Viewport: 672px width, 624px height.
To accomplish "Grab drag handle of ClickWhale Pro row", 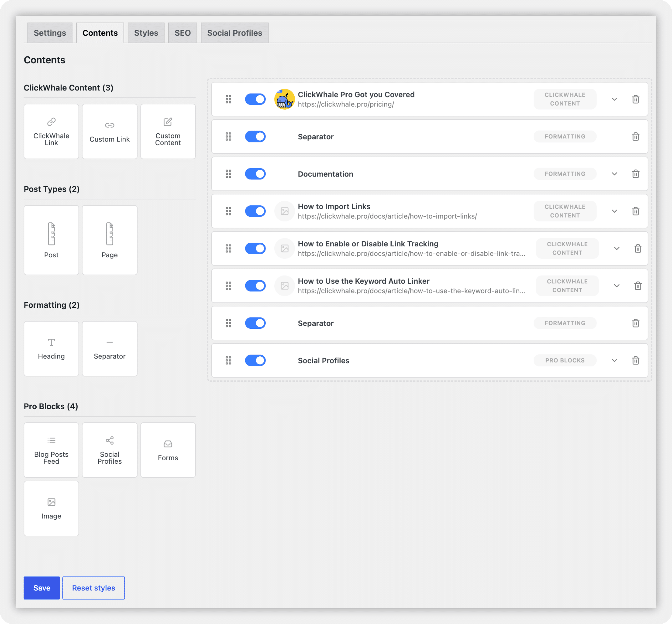I will pos(228,99).
